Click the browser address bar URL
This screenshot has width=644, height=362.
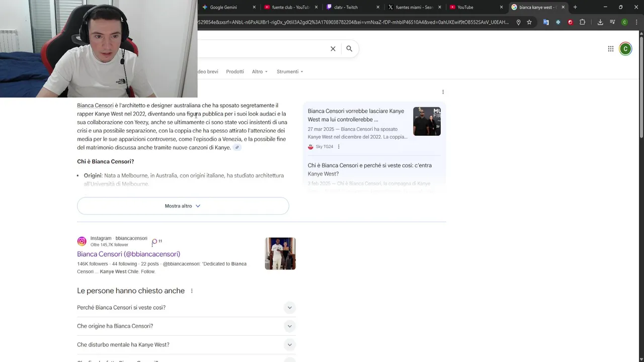click(x=352, y=22)
